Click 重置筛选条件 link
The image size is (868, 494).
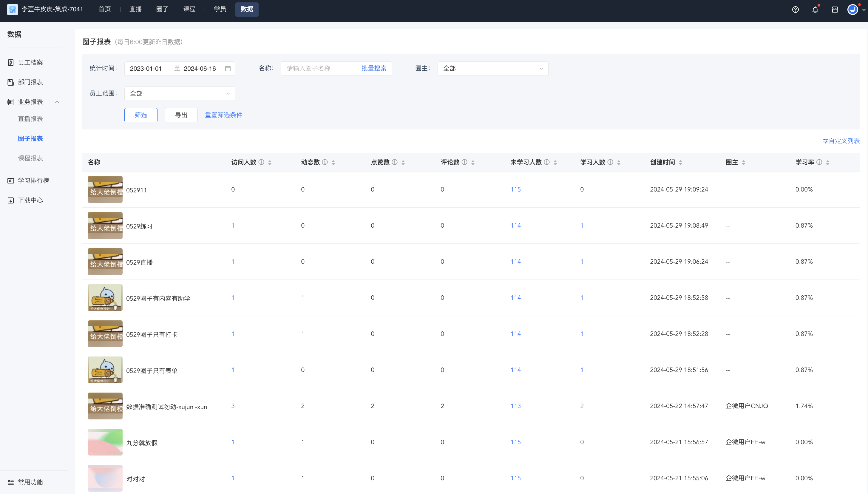223,115
